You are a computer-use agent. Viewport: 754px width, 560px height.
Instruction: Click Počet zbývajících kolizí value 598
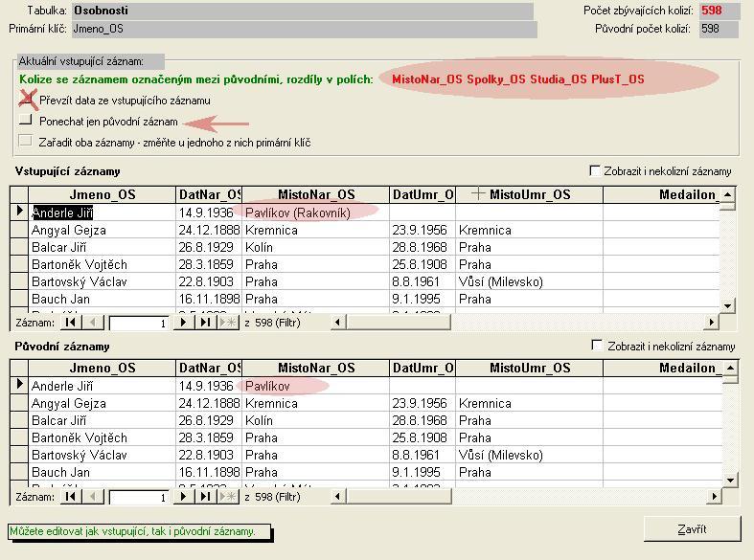(719, 11)
